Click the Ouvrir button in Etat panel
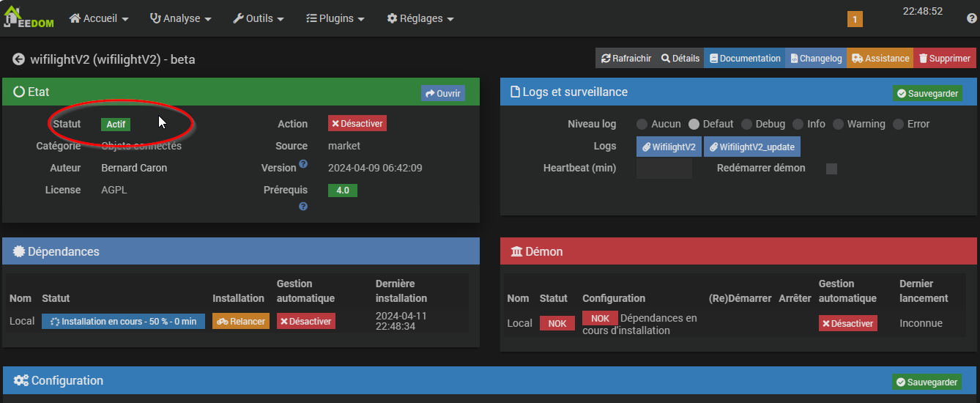The width and height of the screenshot is (980, 403). point(443,93)
